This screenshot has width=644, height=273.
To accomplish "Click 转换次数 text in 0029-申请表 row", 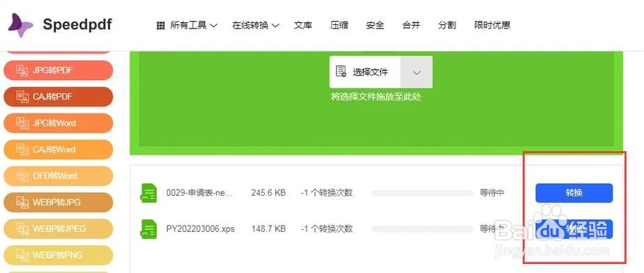I will click(326, 193).
